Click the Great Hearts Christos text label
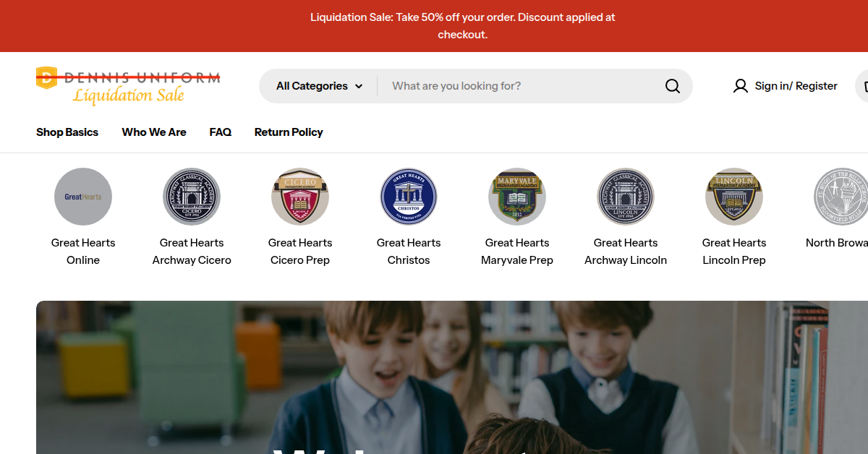868x454 pixels. tap(409, 252)
